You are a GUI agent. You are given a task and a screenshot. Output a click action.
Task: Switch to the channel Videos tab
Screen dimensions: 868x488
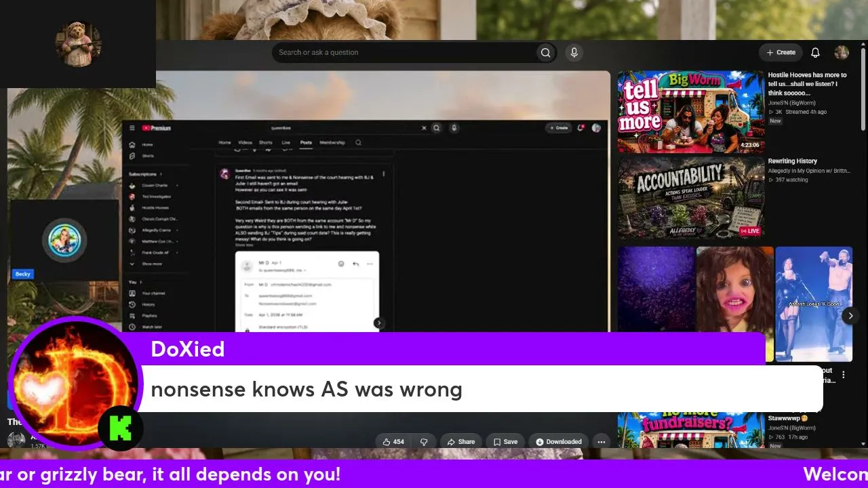pyautogui.click(x=245, y=142)
